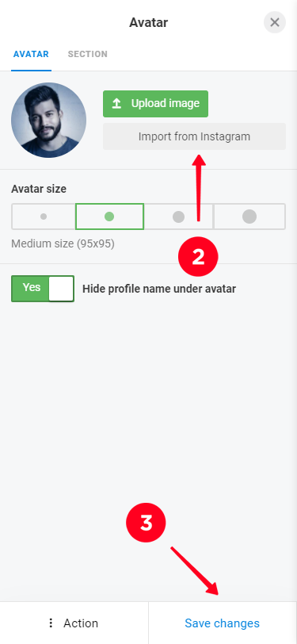This screenshot has width=297, height=644.
Task: Click the Avatar panel title
Action: pos(149,22)
